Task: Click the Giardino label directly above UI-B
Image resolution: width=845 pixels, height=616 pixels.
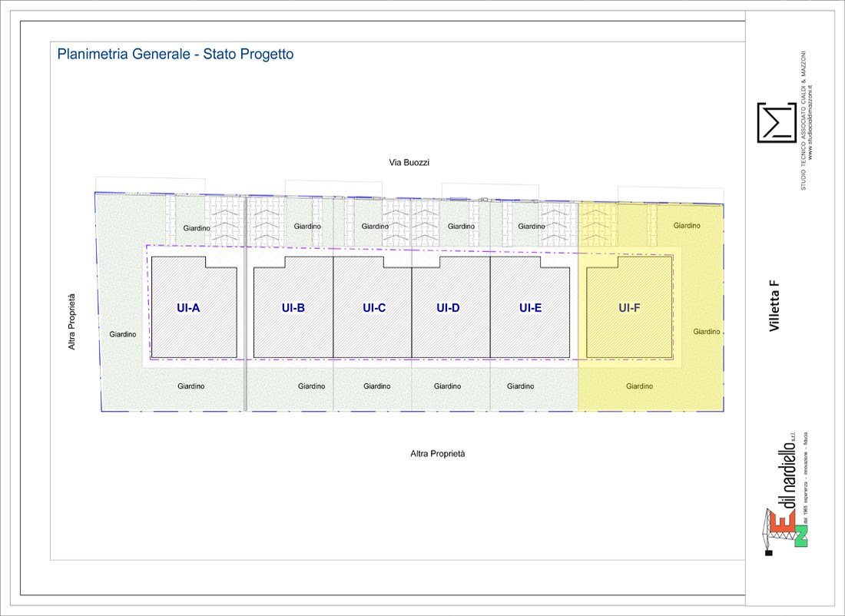Action: tap(308, 227)
